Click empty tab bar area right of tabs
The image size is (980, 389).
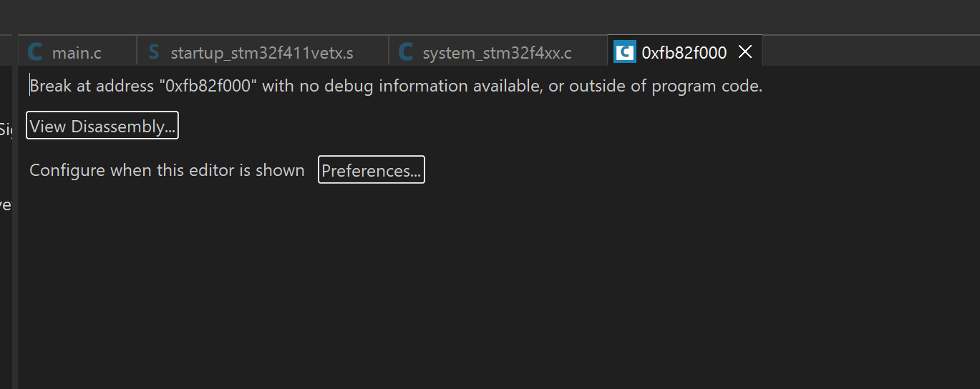(x=870, y=51)
